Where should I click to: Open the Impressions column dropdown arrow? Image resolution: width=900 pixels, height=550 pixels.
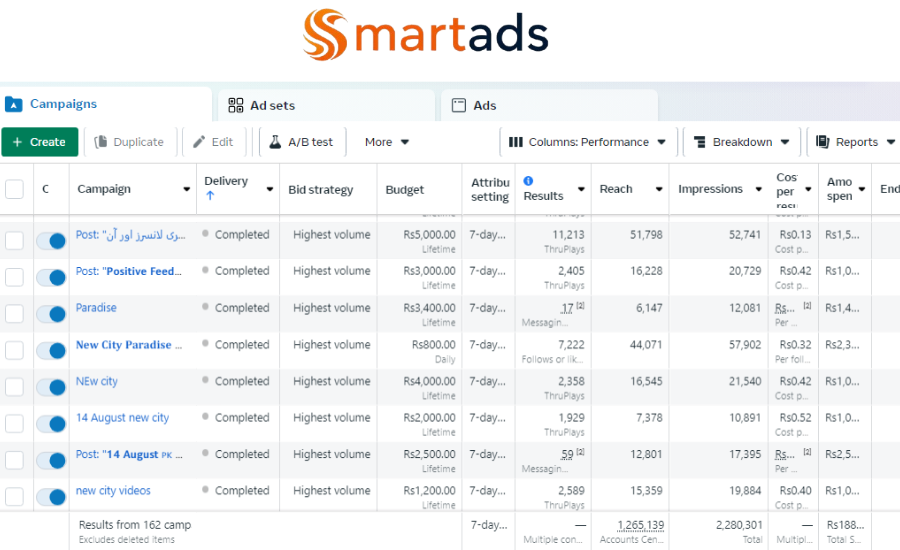pos(758,189)
